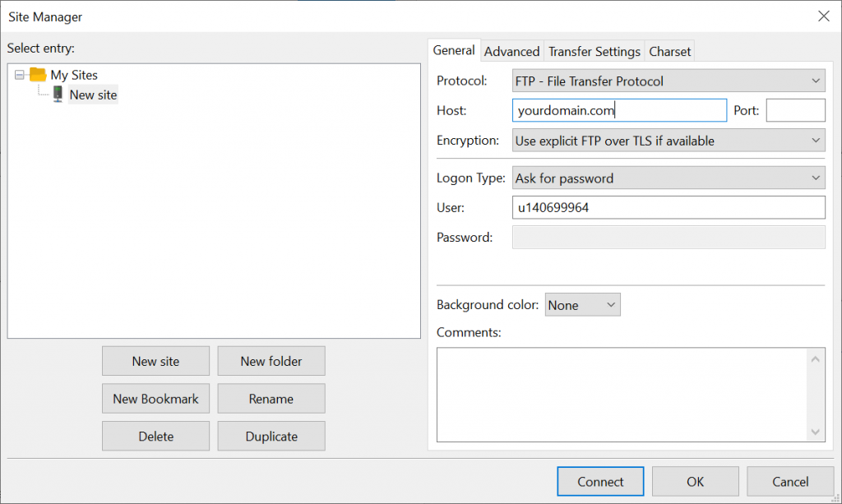Duplicate the selected site entry

pos(271,436)
